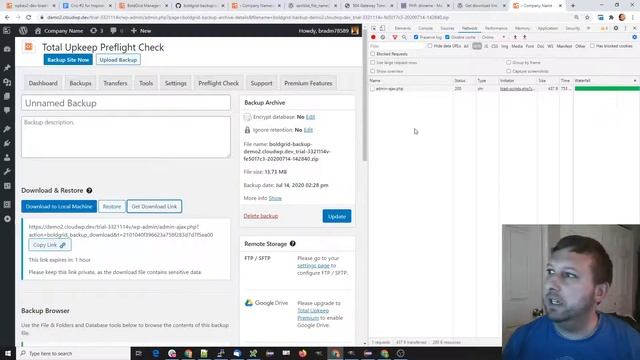Open comments bubble in the admin bar

pos(116,31)
